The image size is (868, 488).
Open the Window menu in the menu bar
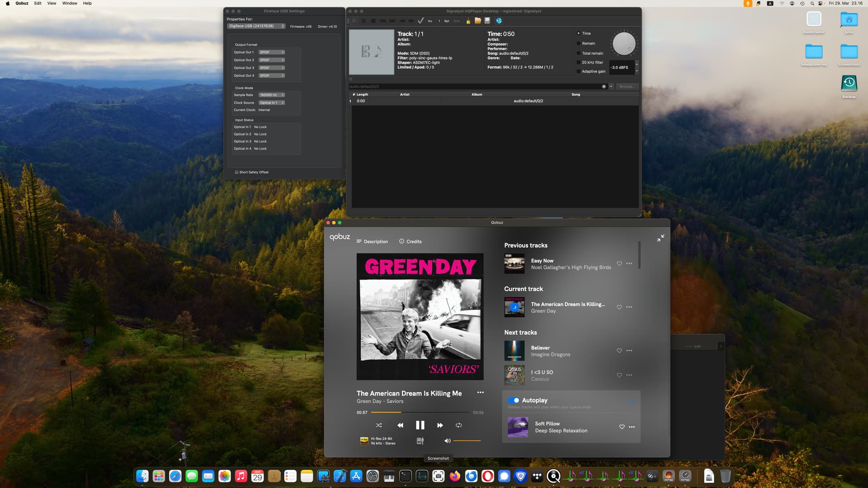[70, 3]
